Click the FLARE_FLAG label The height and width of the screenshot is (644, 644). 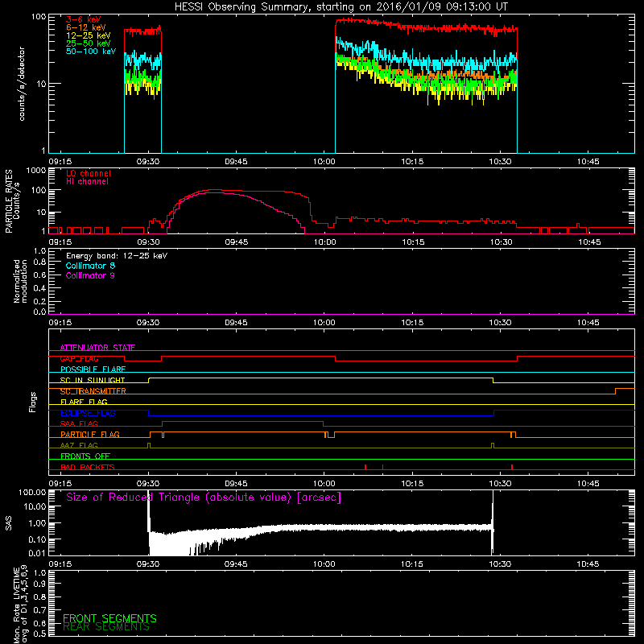pyautogui.click(x=84, y=402)
